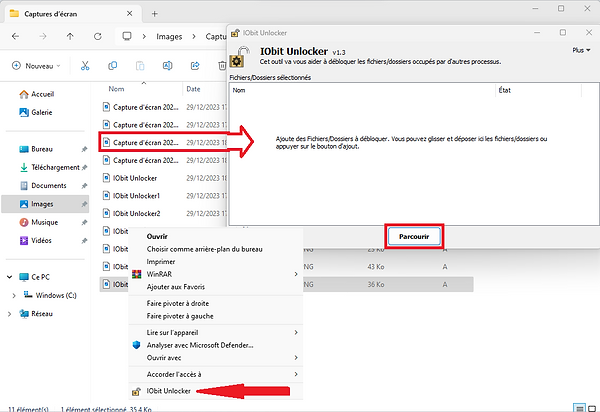Click the Paste icon in toolbar
The height and width of the screenshot is (412, 600).
[x=140, y=66]
